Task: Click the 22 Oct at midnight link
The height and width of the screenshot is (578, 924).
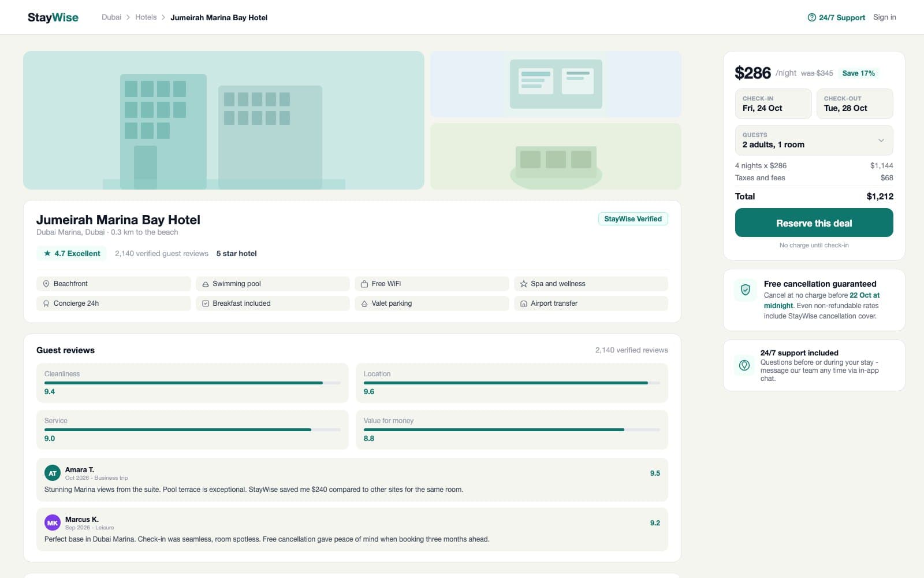Action: [822, 301]
